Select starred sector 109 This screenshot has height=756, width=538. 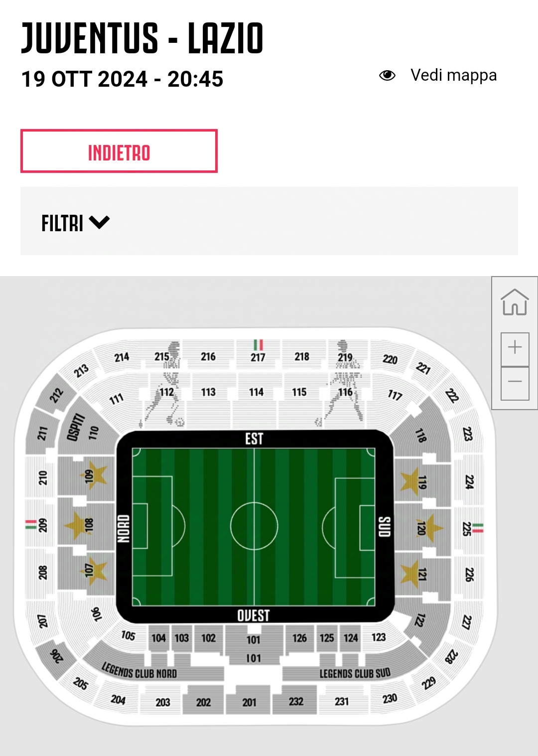pos(87,476)
